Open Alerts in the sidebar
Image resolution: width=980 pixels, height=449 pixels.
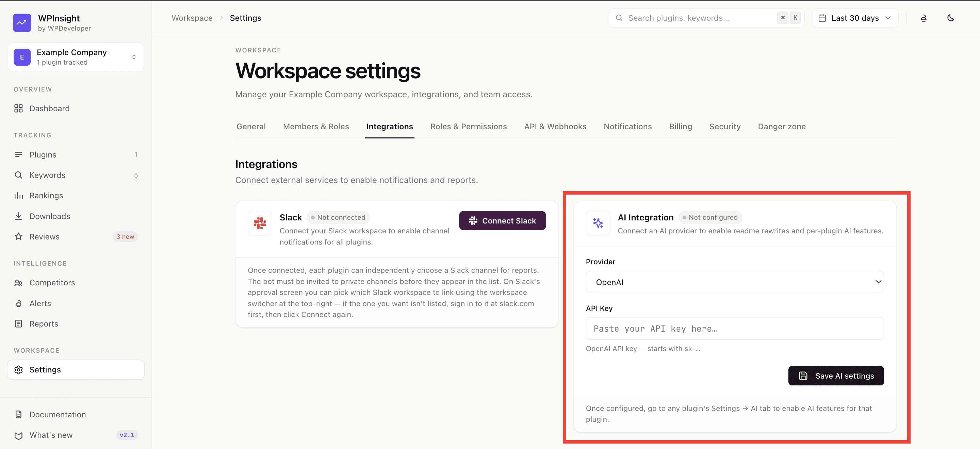76,303
